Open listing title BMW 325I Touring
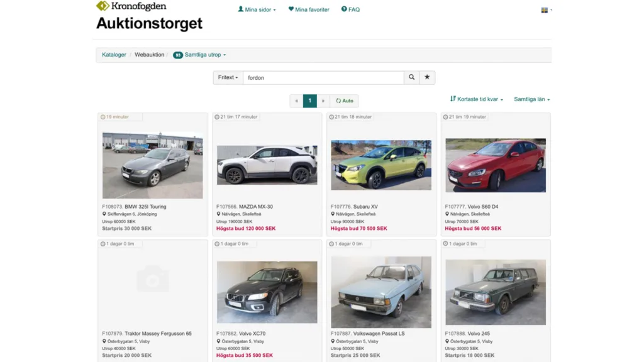Image resolution: width=644 pixels, height=362 pixels. 145,206
